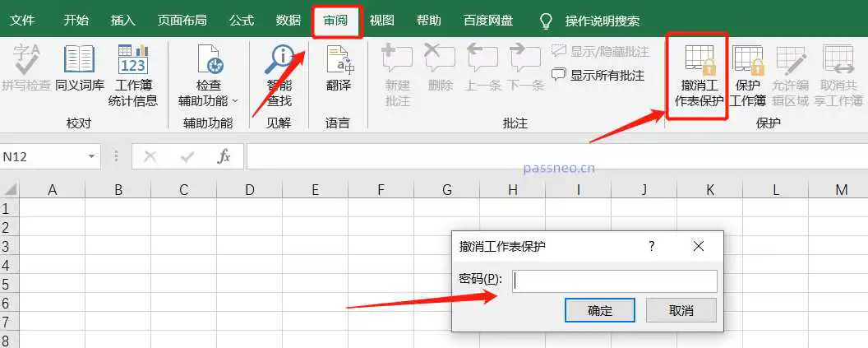Select column G header
Screen dimensions: 868x348
click(x=446, y=190)
